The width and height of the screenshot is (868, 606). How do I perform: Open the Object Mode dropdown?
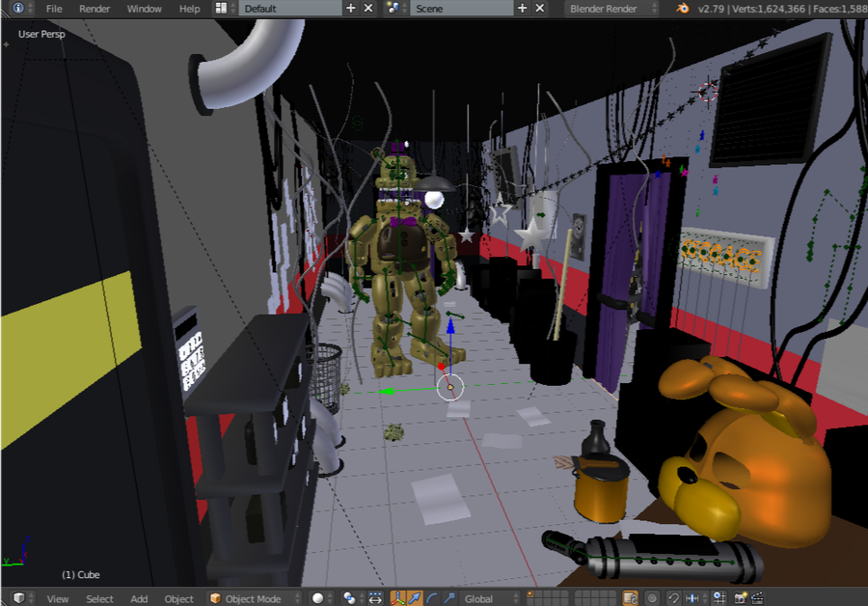(255, 598)
